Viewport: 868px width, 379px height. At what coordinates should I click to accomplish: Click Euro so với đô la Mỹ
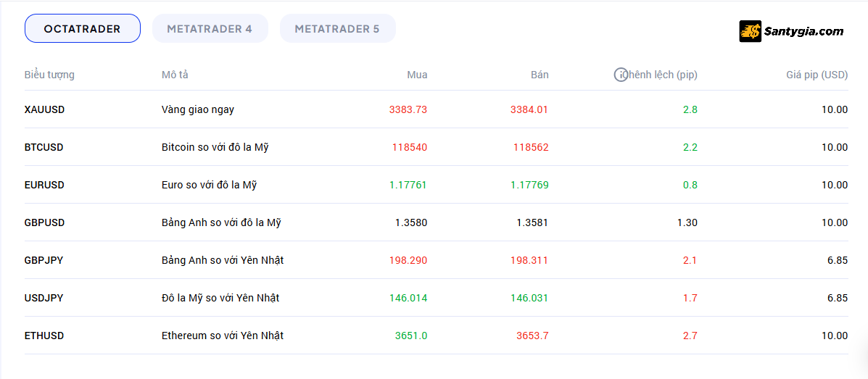(x=210, y=186)
